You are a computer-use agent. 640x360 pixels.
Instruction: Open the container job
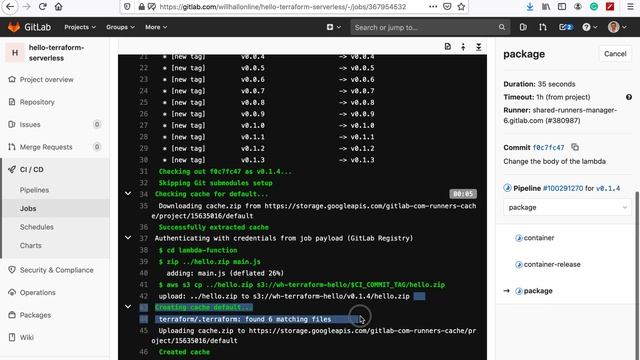coord(539,238)
